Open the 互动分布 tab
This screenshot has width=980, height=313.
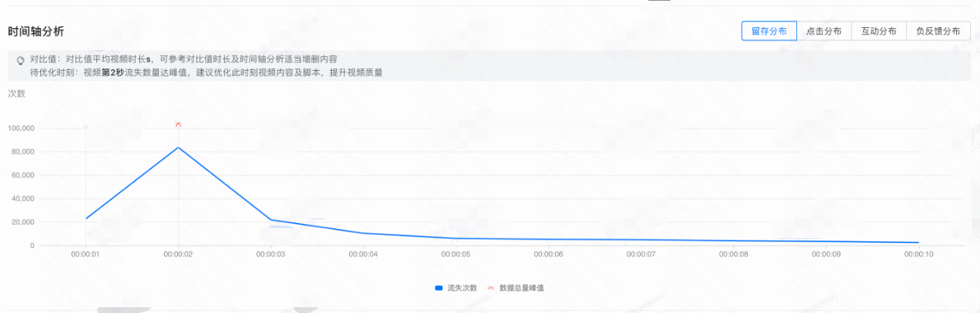879,30
